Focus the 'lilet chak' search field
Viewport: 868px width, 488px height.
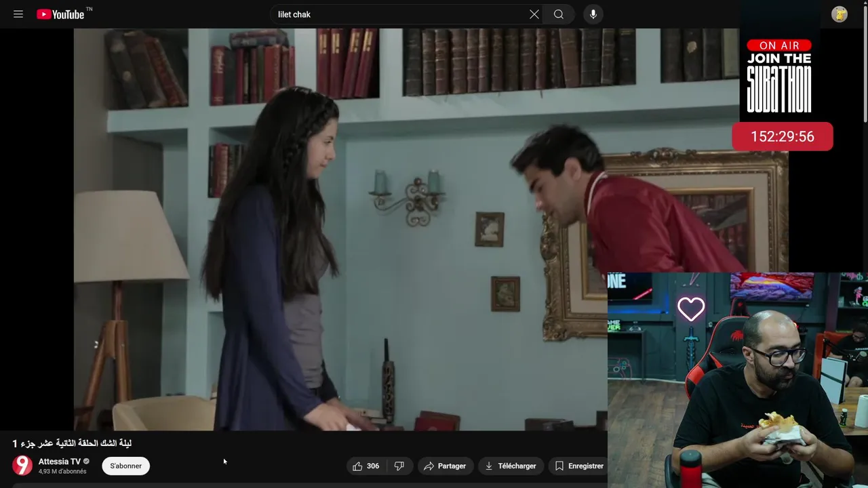(x=400, y=14)
